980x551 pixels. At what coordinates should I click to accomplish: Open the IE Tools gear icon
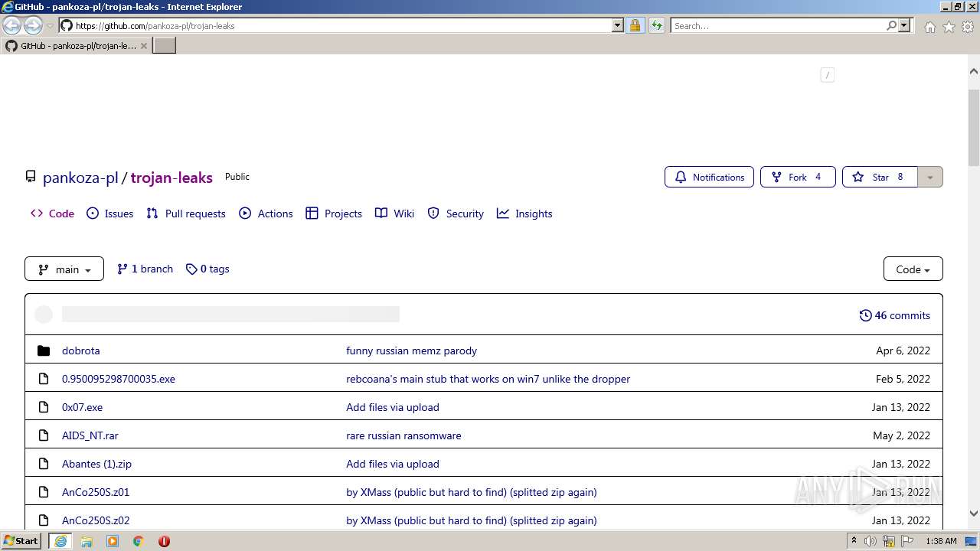[968, 27]
